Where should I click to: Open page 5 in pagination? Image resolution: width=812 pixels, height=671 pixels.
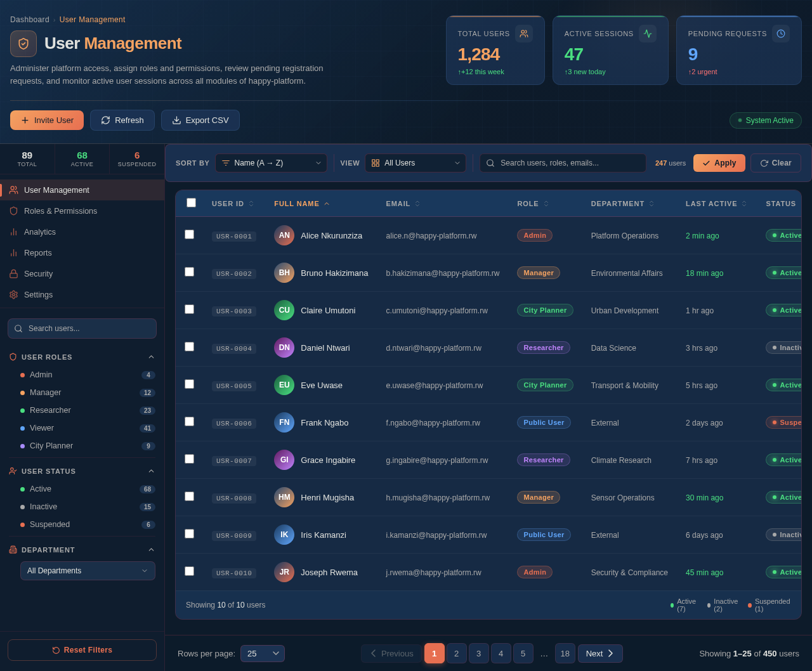[x=523, y=653]
